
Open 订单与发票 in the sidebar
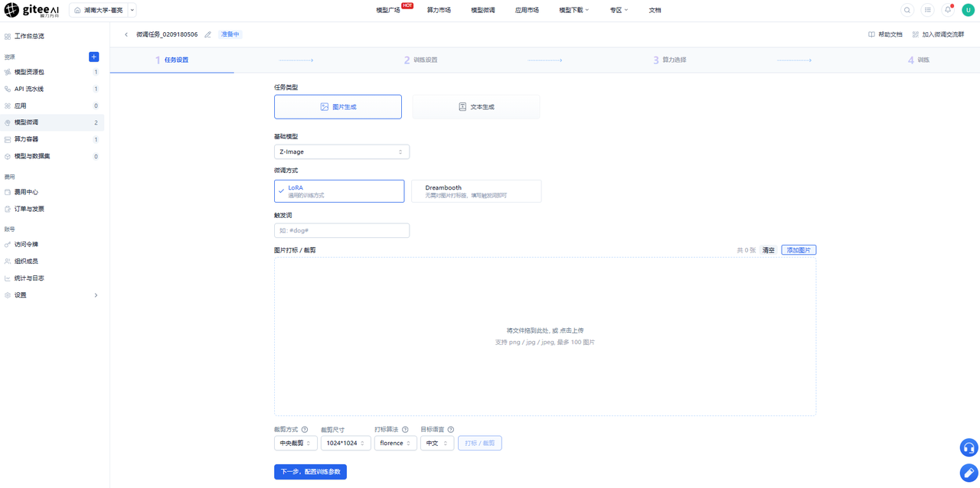(52, 209)
